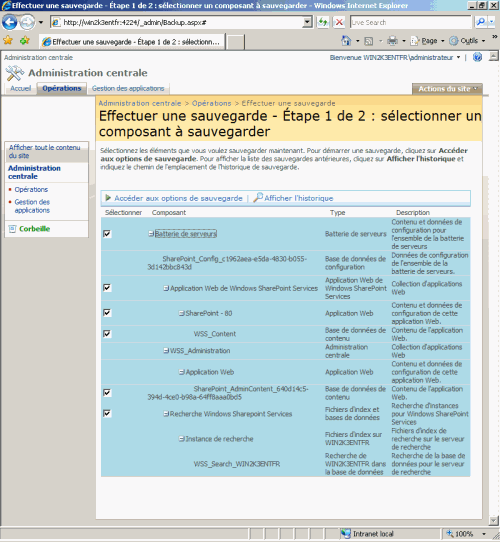
Task: Open a new blank browser tab
Action: coord(235,42)
